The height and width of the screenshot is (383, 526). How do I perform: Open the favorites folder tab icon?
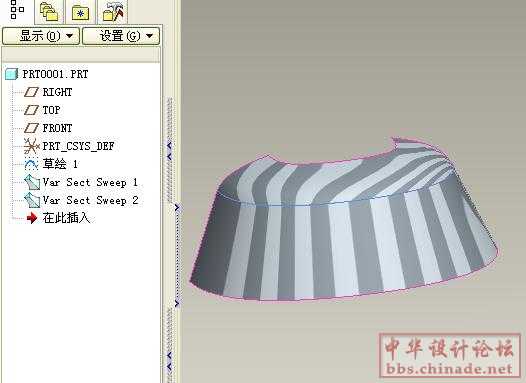(x=81, y=13)
